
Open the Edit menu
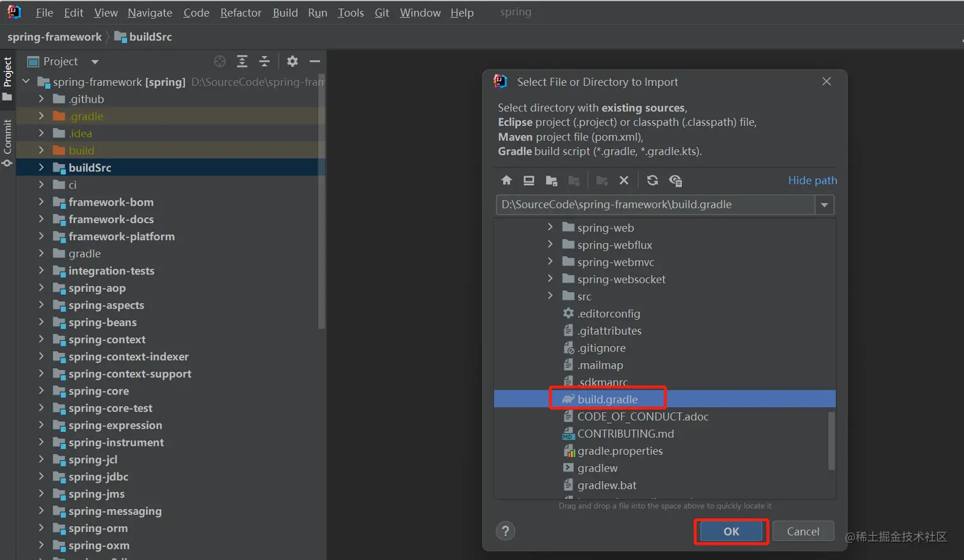(x=73, y=13)
